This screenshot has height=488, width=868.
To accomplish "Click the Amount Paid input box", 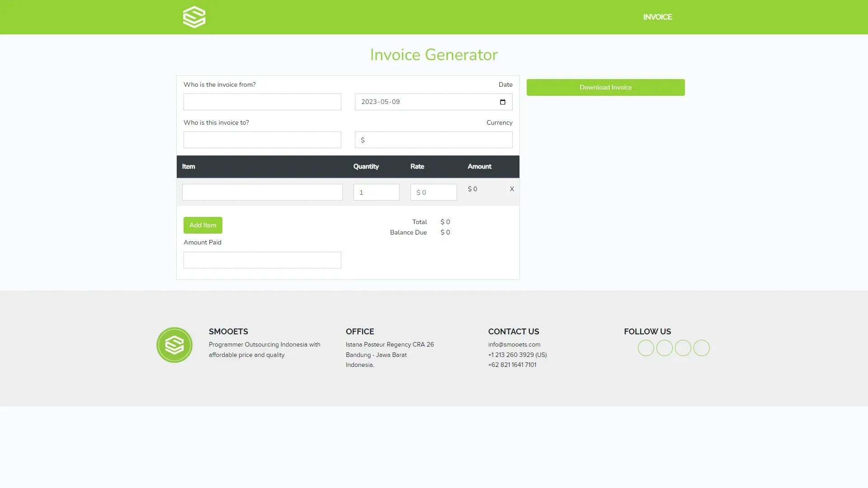I will pos(262,260).
